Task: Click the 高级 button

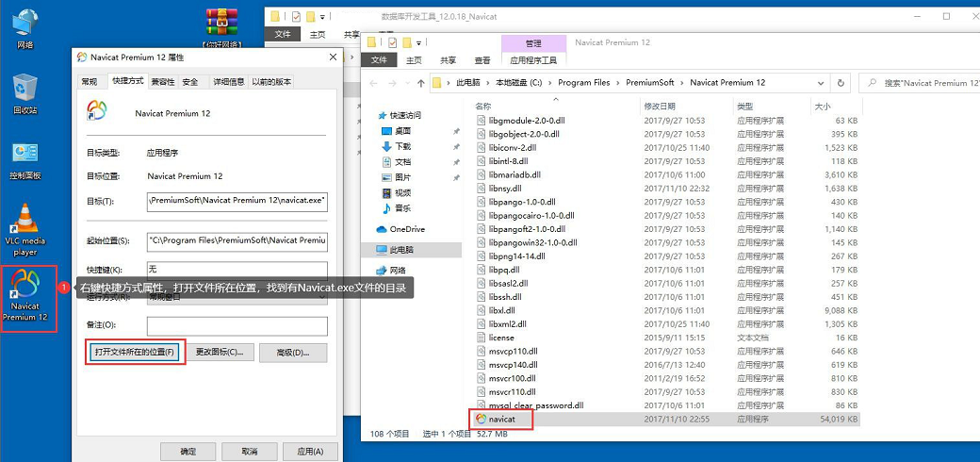Action: pos(293,353)
